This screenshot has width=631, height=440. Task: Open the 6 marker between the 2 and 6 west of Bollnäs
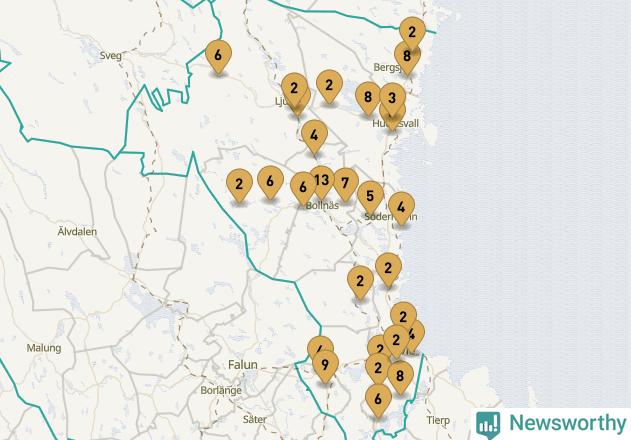click(270, 181)
